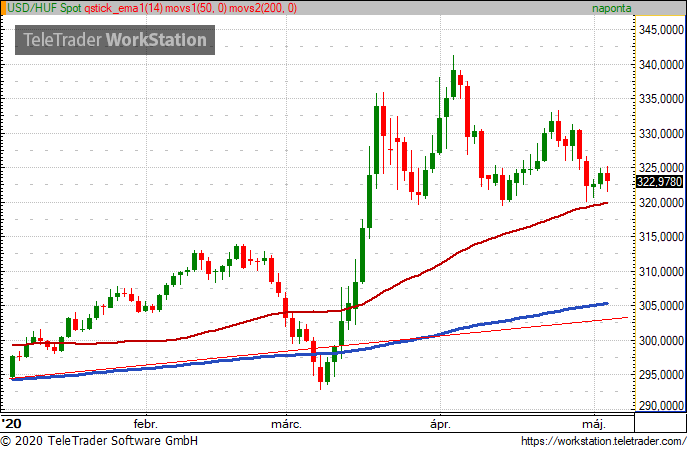Click the 325,0000 price axis label
Image resolution: width=687 pixels, height=450 pixels.
point(661,168)
